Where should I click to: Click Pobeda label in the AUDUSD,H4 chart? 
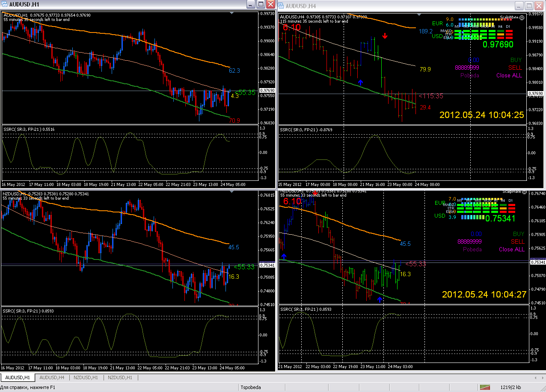click(470, 75)
